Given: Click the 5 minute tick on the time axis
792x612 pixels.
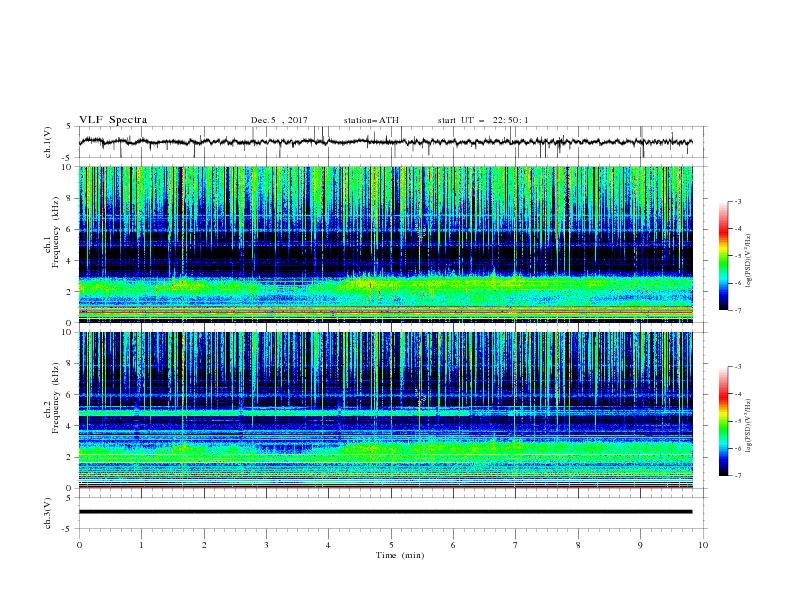Looking at the screenshot, I should [391, 545].
